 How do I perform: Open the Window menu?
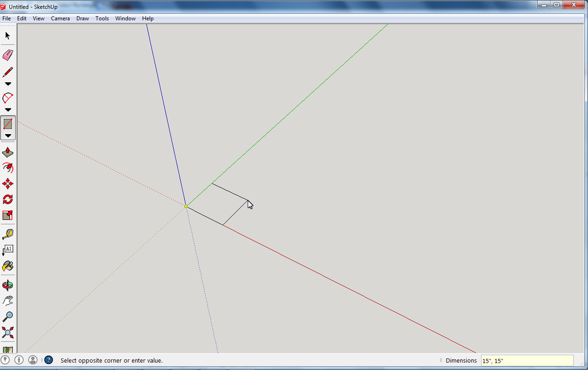[x=125, y=18]
